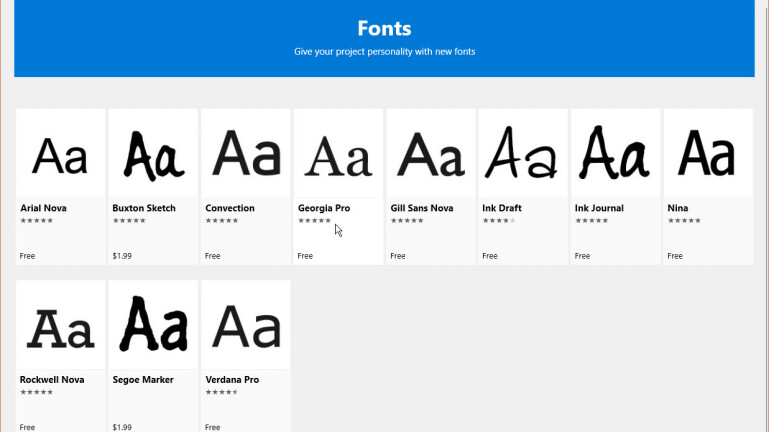Viewport: 769px width, 432px height.
Task: Select the Gill Sans Nova star rating
Action: coord(407,221)
